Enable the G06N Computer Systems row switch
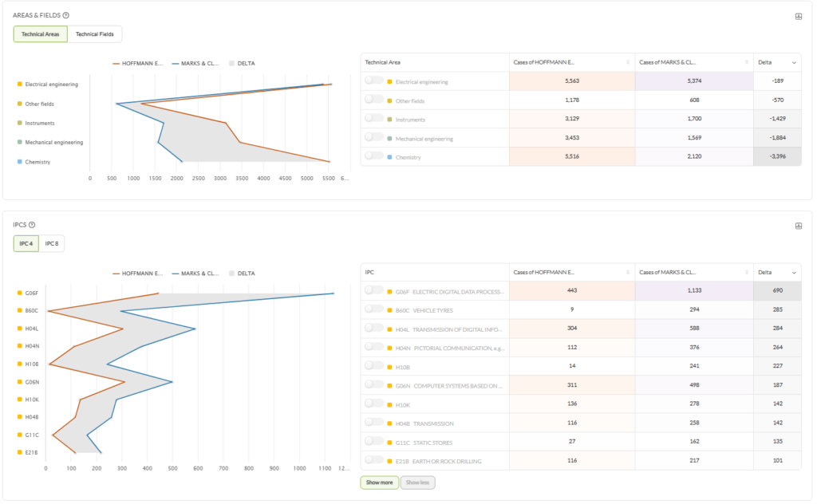The height and width of the screenshot is (504, 817). tap(374, 384)
